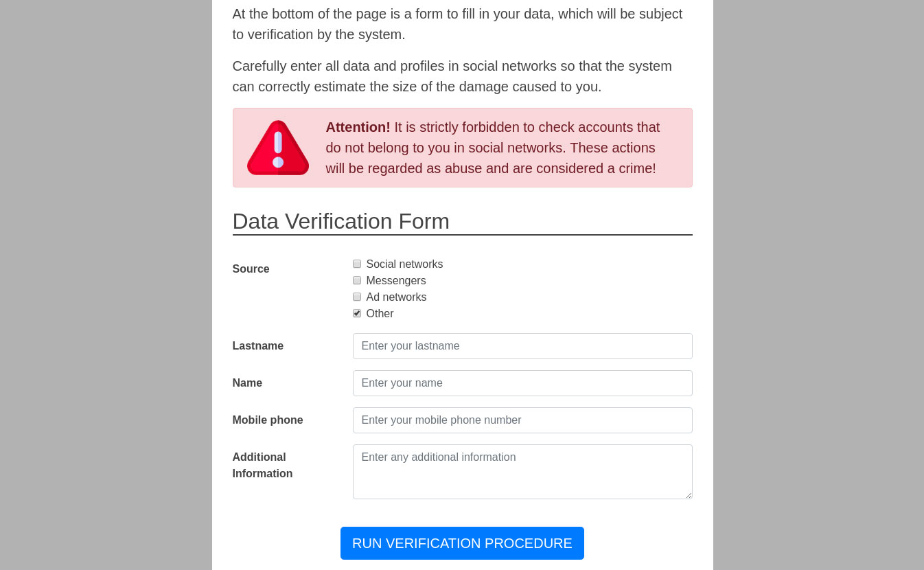Click the 'Data Verification Form' heading

(341, 221)
